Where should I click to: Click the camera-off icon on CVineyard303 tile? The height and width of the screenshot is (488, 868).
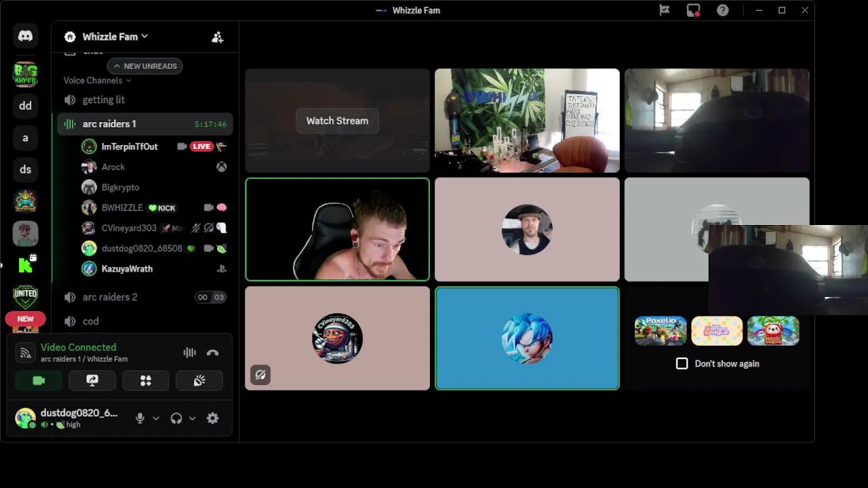[260, 375]
